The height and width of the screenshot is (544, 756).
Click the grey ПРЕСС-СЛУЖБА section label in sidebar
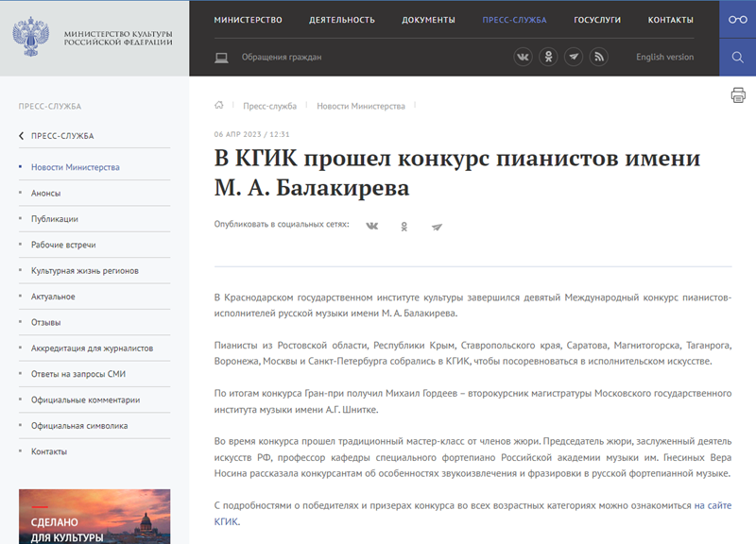point(50,107)
